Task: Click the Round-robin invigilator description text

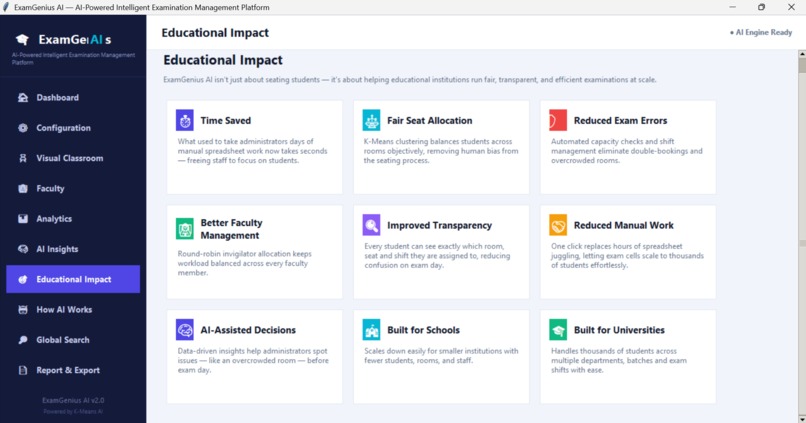Action: pos(244,263)
